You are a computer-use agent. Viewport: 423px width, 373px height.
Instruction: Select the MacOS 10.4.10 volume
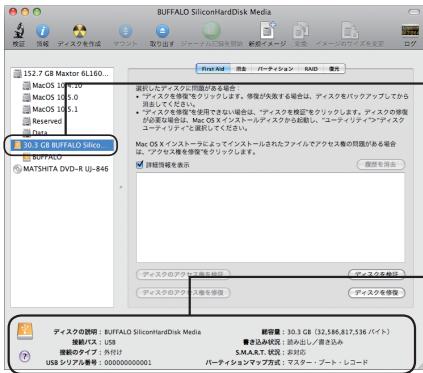click(62, 85)
